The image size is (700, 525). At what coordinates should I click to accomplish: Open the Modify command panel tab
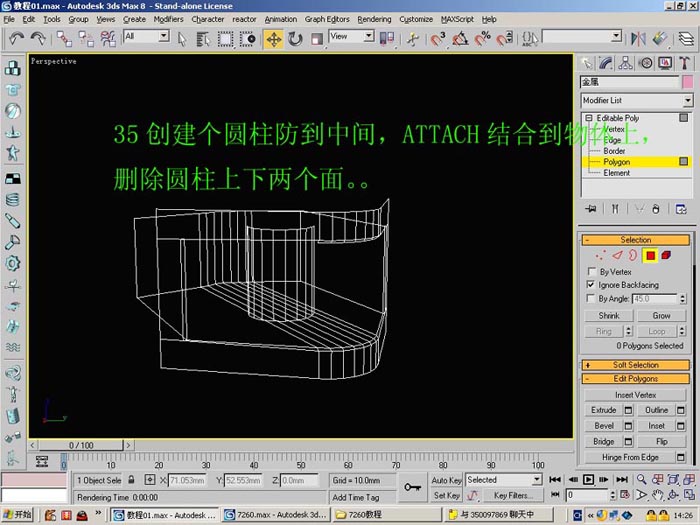(x=606, y=63)
